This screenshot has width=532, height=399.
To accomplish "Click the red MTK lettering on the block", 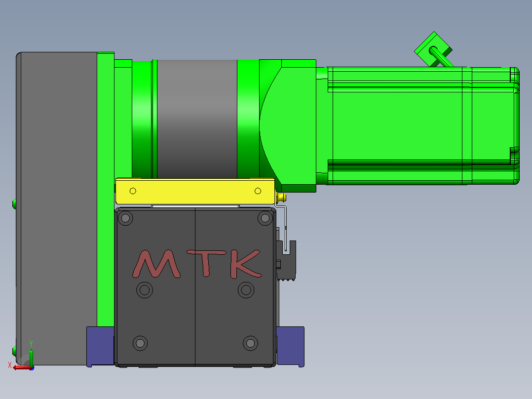I will tap(197, 264).
